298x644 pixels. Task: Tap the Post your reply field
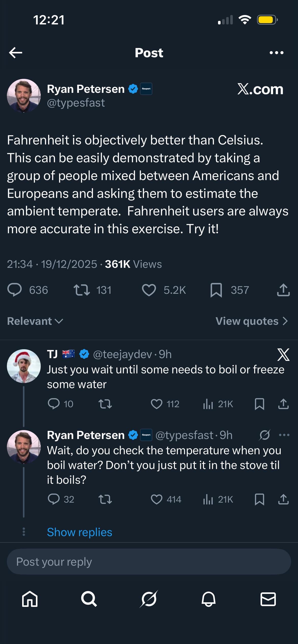point(149,562)
